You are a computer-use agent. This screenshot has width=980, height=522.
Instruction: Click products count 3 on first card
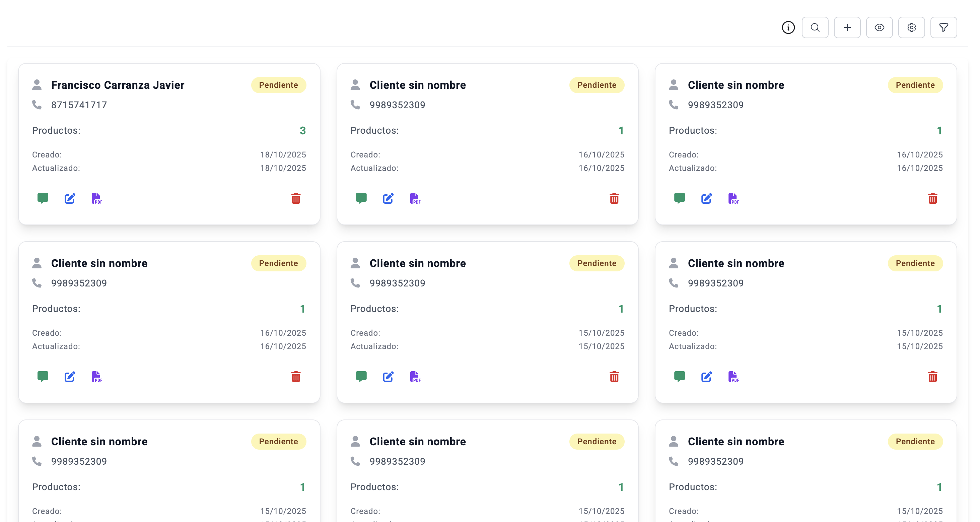302,131
